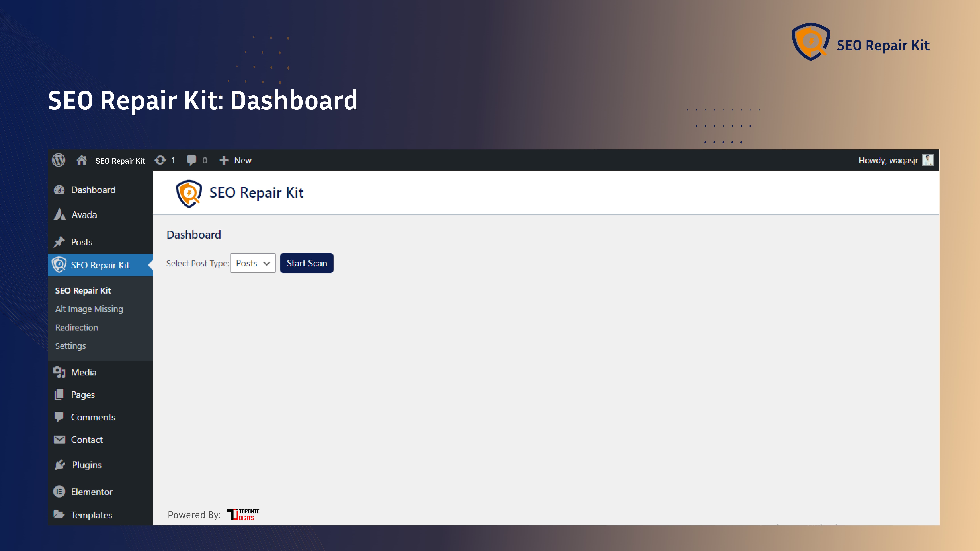Click the Howdy, waqasjr account link

888,161
